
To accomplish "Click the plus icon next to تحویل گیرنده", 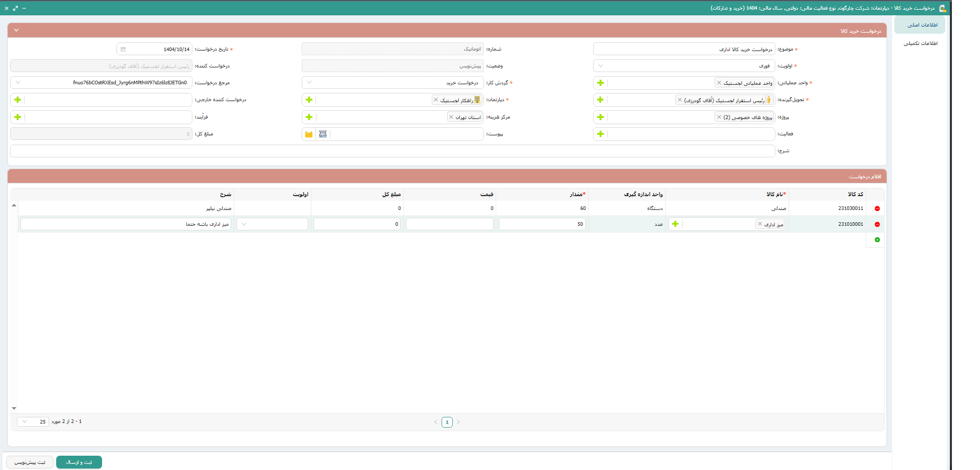I will [600, 100].
